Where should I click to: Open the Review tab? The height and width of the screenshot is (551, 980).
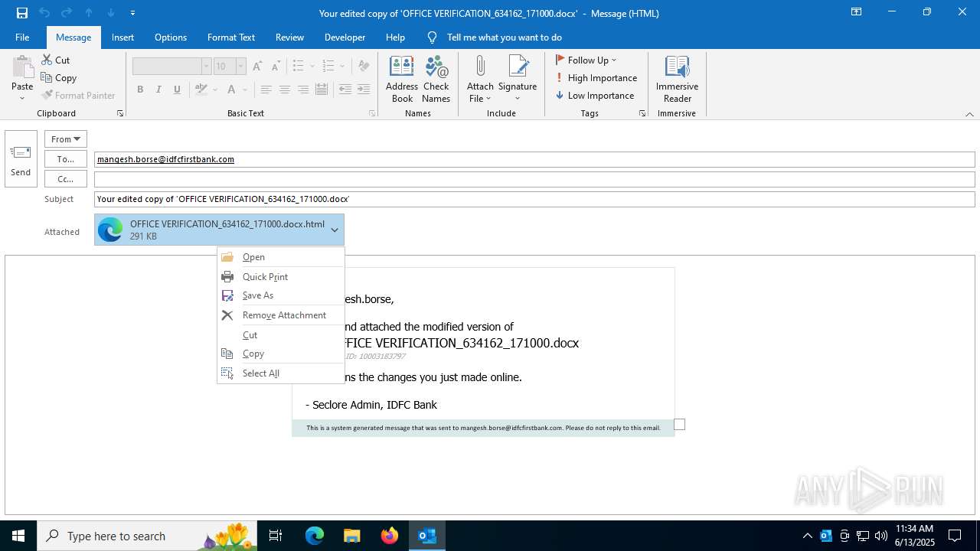click(289, 37)
